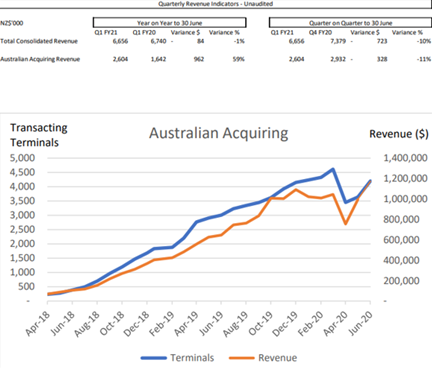Select the blue Terminals legend swatch

153,358
